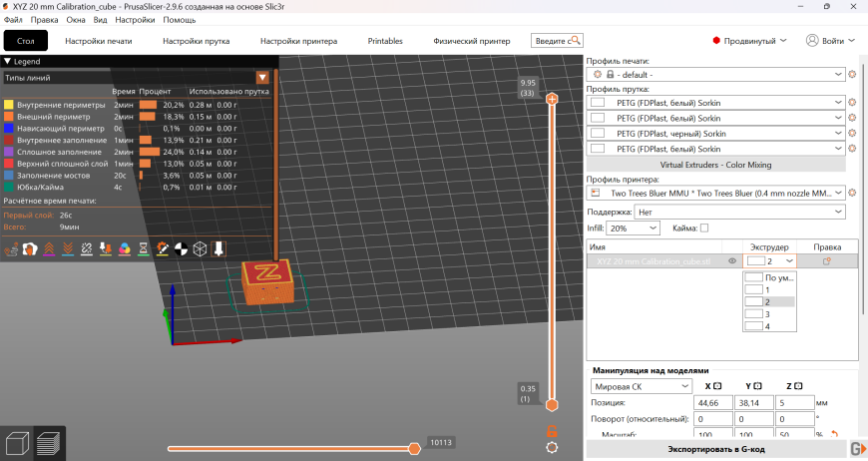
Task: Toggle Deretractions visibility (orange down chevrons)
Action: click(68, 249)
